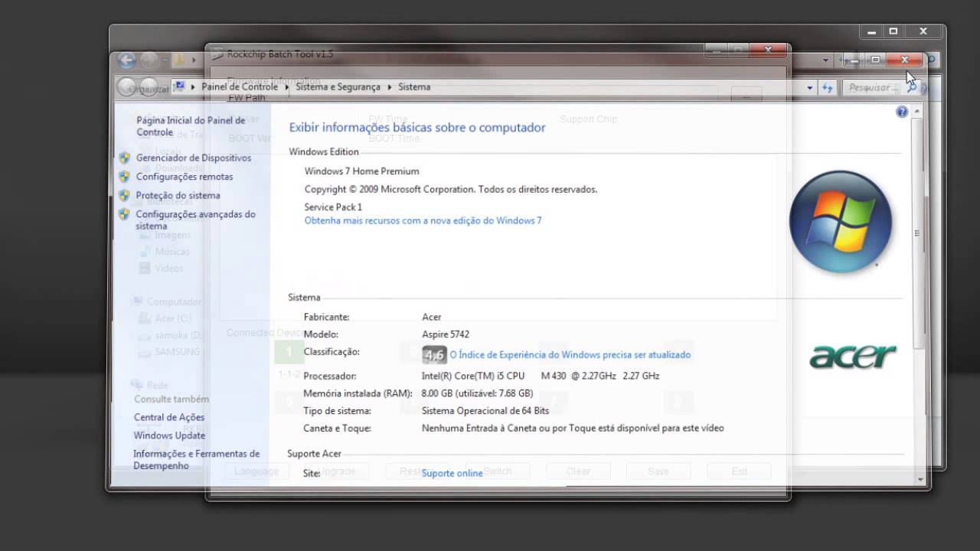Open the help question-mark icon
This screenshot has width=980, height=551.
coord(902,112)
